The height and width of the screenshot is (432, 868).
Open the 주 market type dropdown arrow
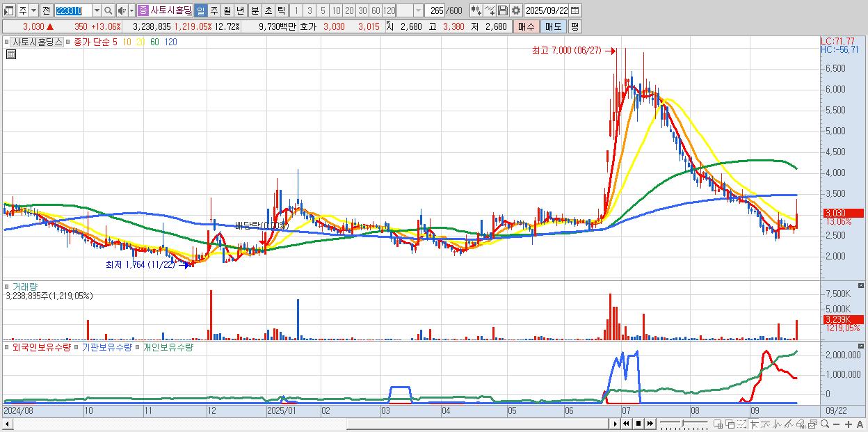pos(33,10)
